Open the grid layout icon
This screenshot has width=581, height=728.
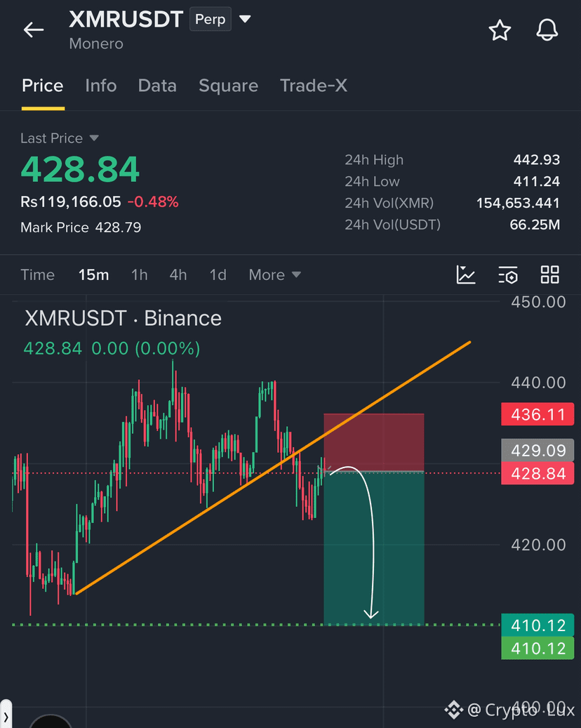pyautogui.click(x=550, y=275)
